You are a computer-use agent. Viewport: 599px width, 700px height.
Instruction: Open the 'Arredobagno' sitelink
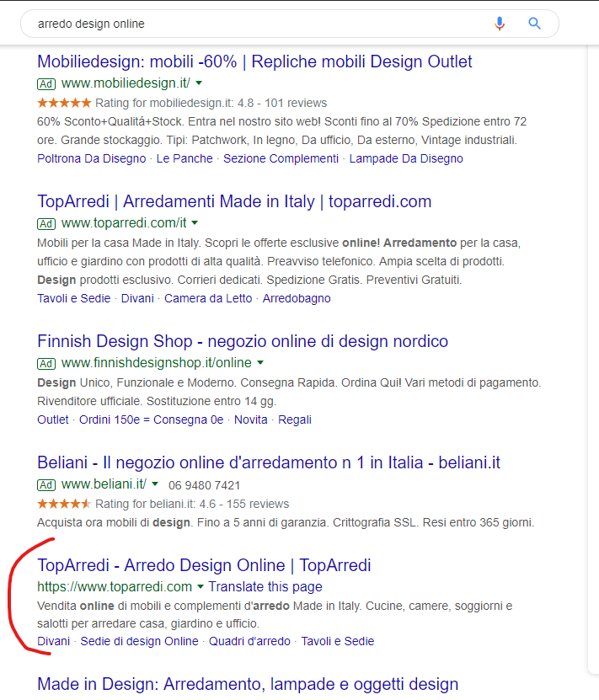click(x=297, y=298)
